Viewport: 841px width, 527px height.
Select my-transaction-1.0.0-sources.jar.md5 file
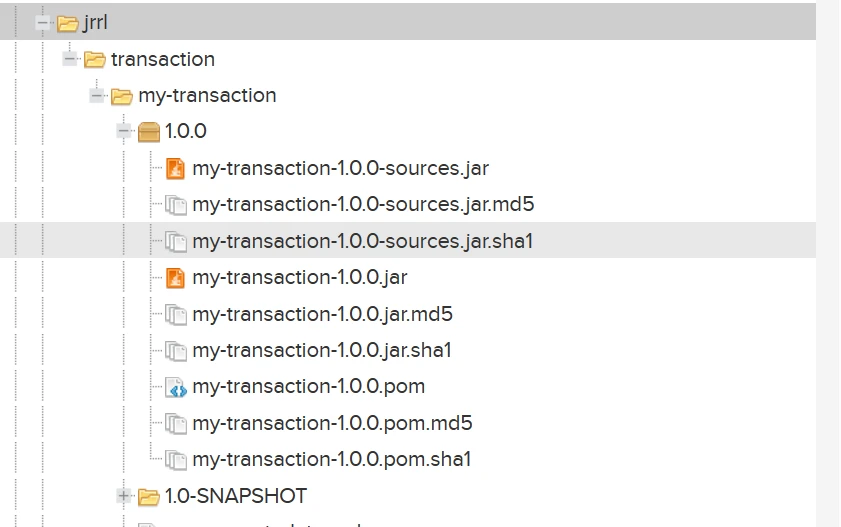pyautogui.click(x=363, y=204)
